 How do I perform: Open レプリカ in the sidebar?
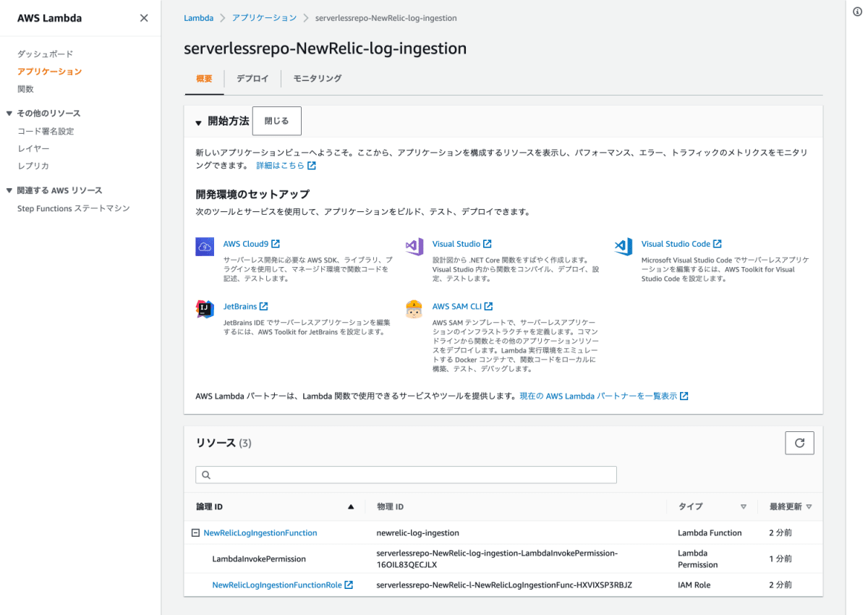pos(33,166)
